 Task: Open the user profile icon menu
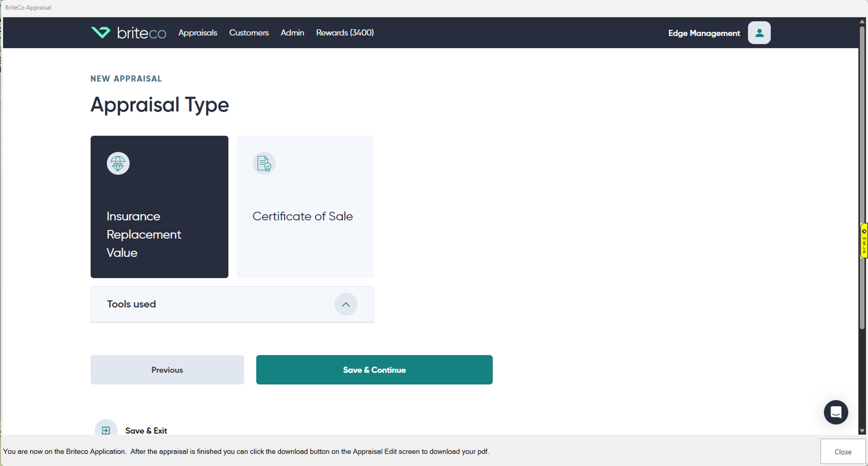click(x=759, y=33)
